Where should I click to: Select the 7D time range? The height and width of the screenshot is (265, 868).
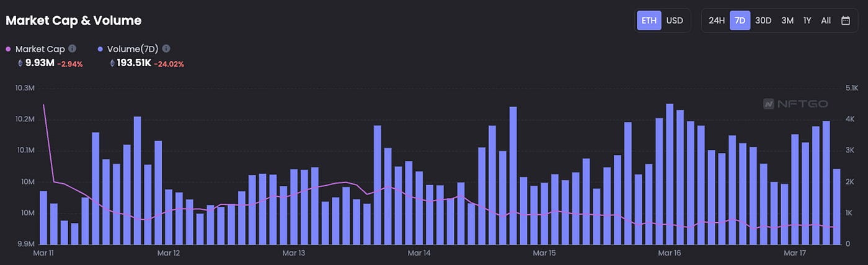tap(740, 20)
